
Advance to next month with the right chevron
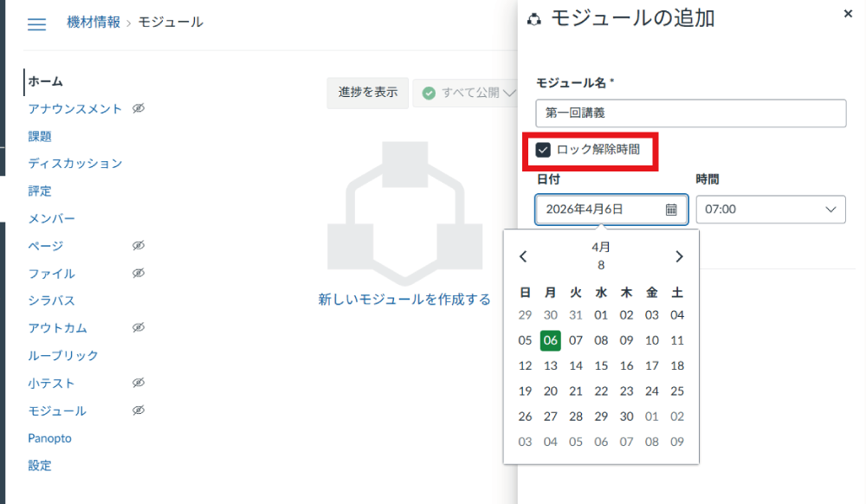(x=679, y=256)
